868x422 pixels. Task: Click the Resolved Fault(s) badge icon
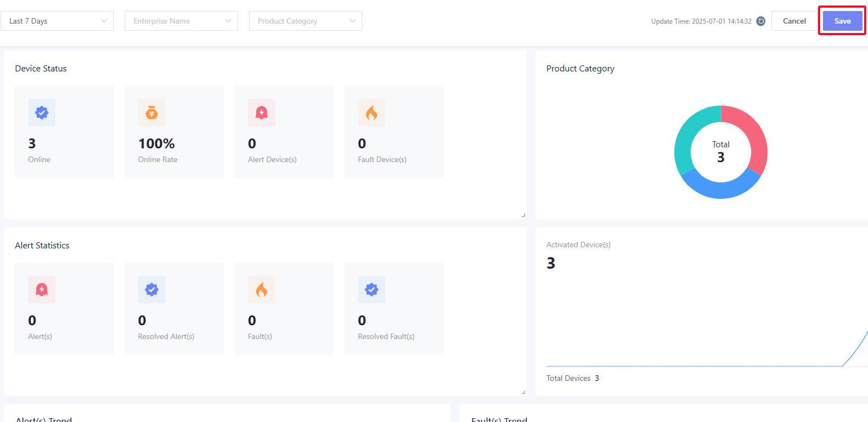click(x=372, y=290)
